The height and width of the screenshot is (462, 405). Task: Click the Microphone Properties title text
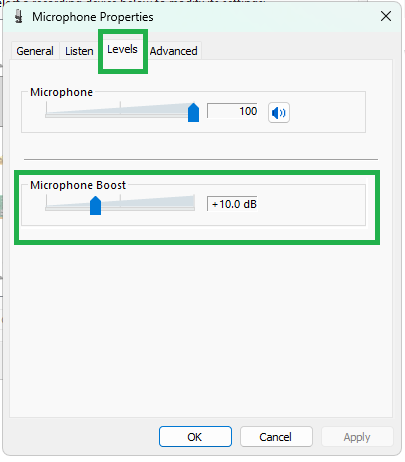click(x=93, y=17)
